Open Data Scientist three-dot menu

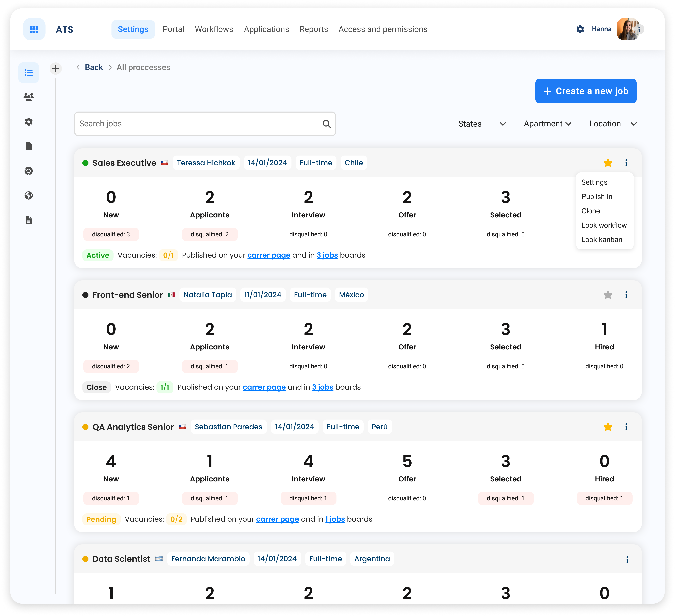coord(627,560)
